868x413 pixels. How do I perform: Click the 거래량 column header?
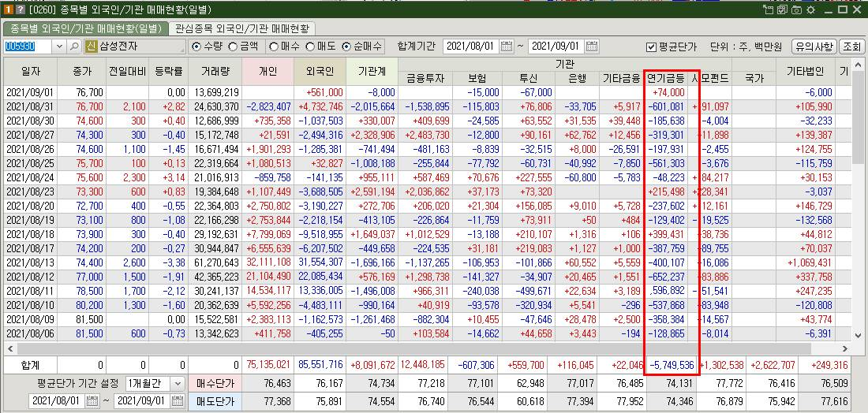(215, 71)
